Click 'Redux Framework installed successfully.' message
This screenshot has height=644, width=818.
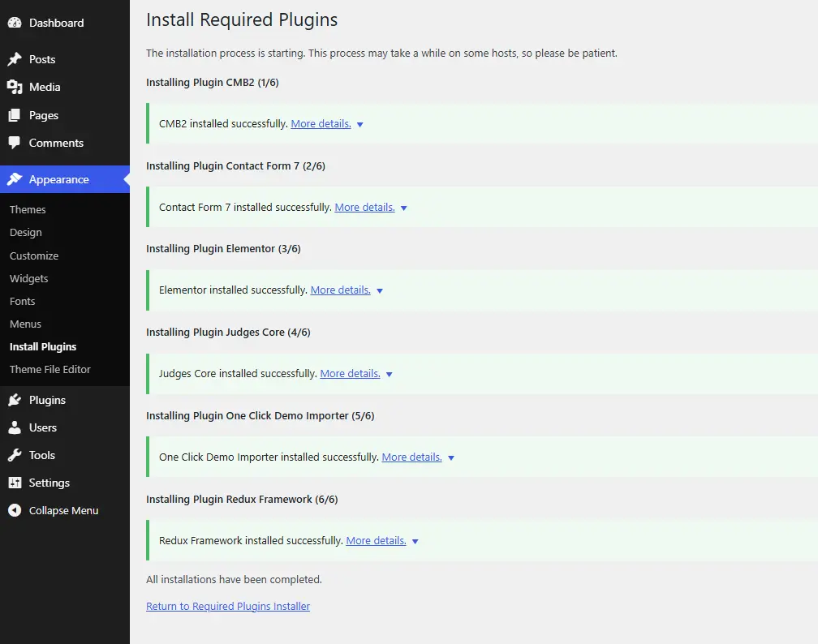[x=251, y=540]
